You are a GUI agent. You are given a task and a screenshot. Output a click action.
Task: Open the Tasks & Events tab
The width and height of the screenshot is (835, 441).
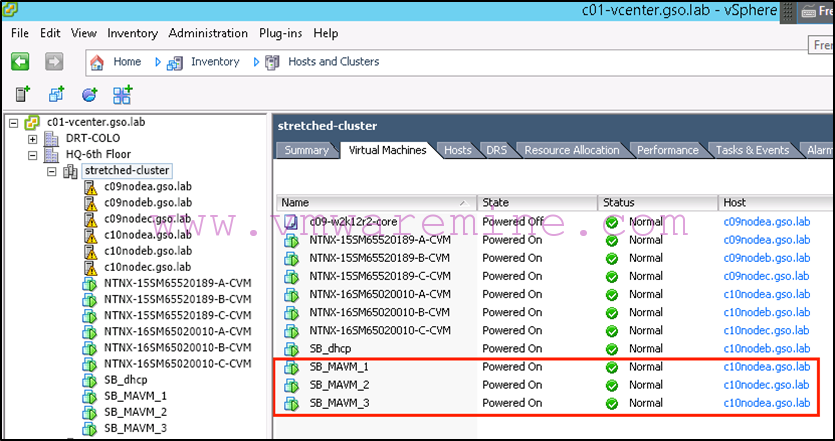[x=752, y=150]
